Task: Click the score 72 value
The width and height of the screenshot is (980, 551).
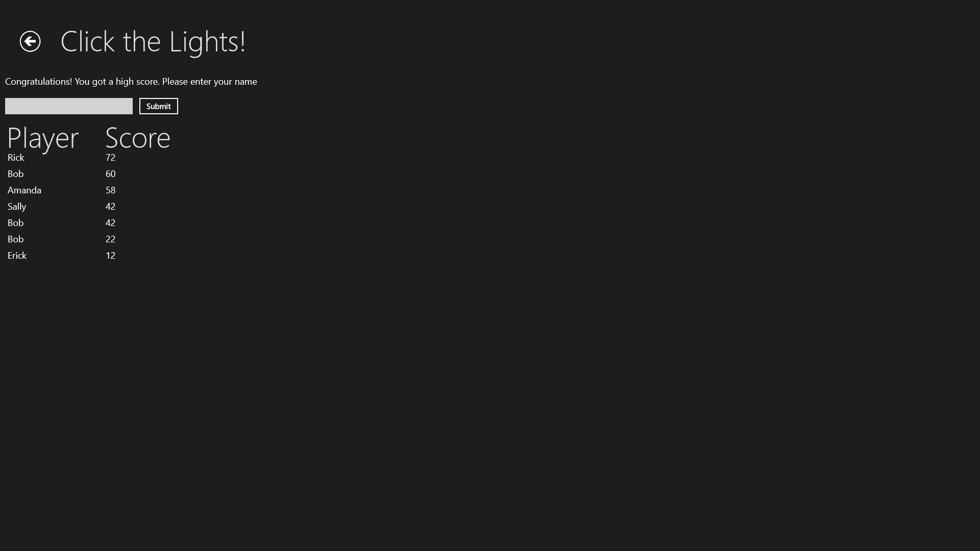Action: coord(111,158)
